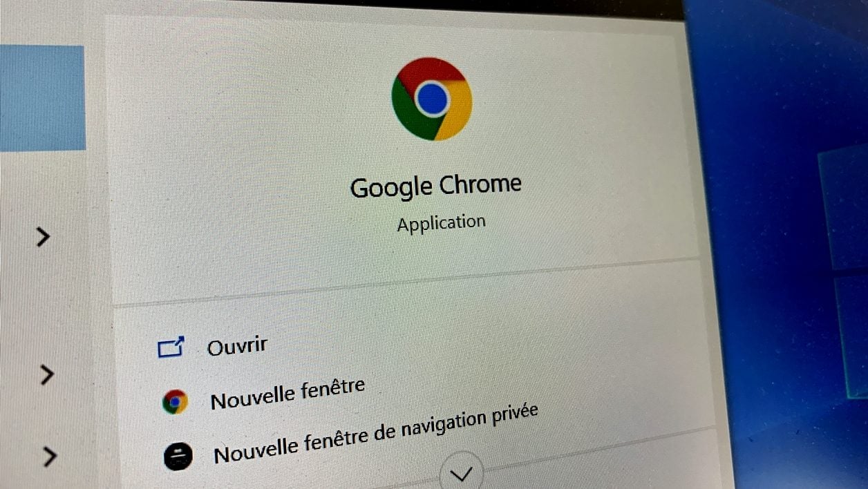The image size is (868, 489).
Task: Click the large Google Chrome logo
Action: click(x=431, y=99)
